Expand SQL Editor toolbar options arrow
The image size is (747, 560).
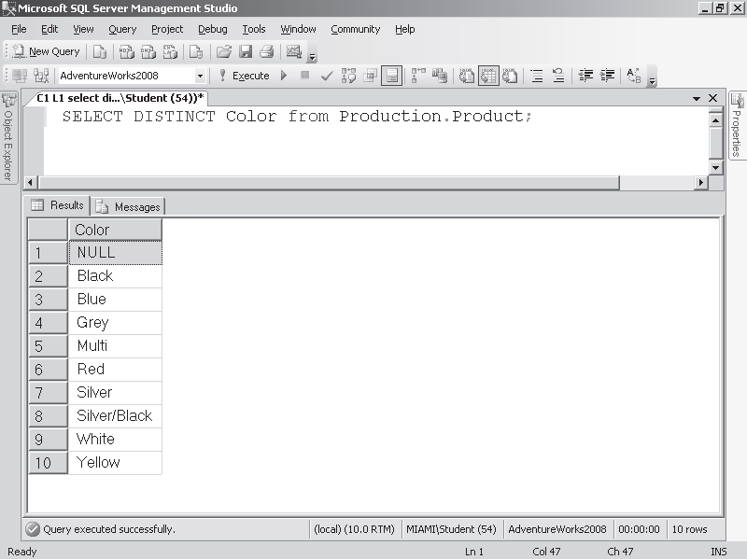[x=652, y=81]
